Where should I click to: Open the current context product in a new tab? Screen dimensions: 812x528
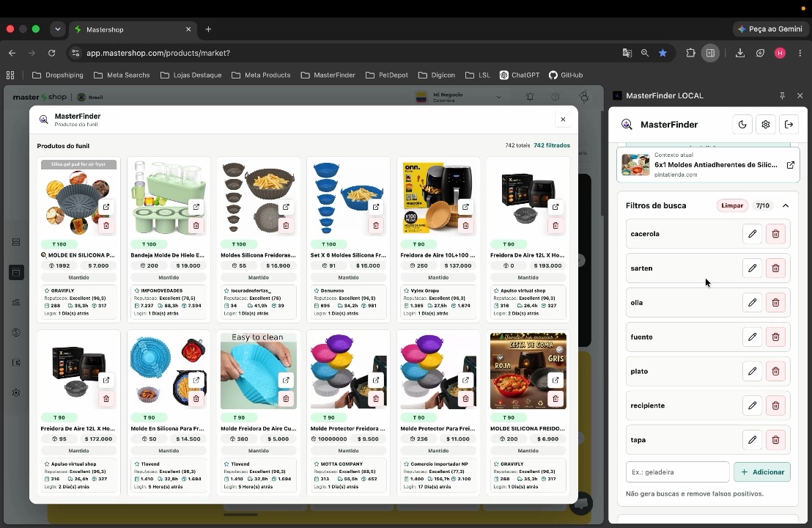(790, 165)
